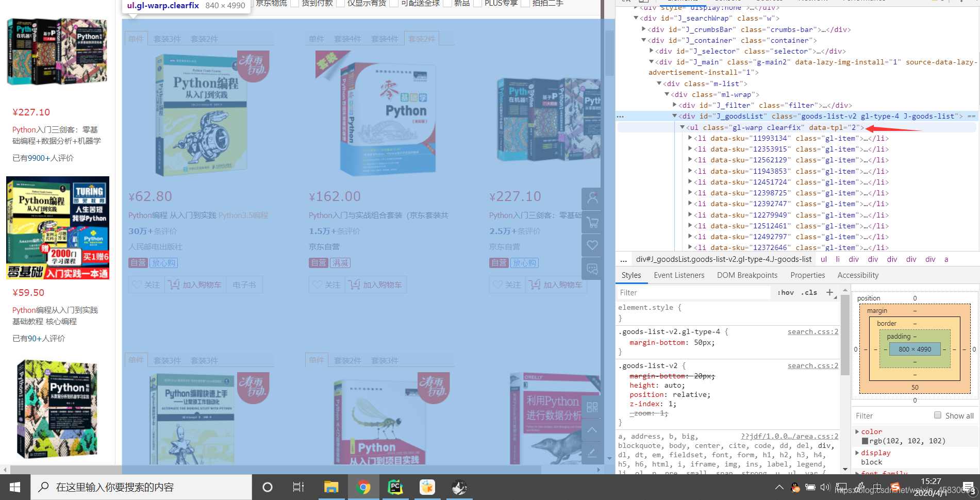Screen dimensions: 980x500
Task: Select 套装3件 tab on first product
Action: [x=168, y=39]
